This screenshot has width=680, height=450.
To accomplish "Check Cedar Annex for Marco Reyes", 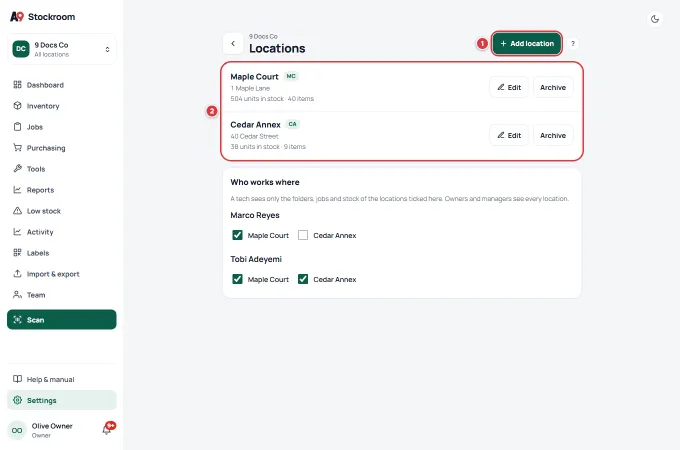I will [x=303, y=235].
